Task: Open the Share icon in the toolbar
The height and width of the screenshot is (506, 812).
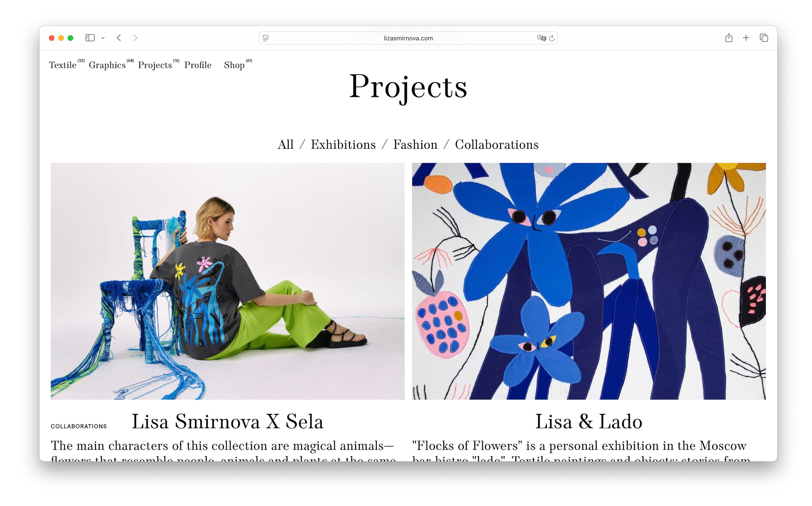Action: tap(729, 38)
